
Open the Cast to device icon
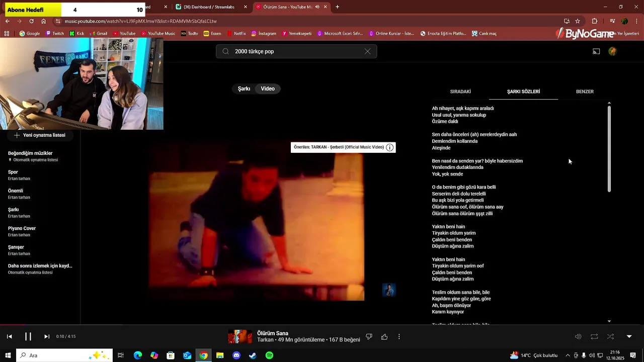[596, 51]
